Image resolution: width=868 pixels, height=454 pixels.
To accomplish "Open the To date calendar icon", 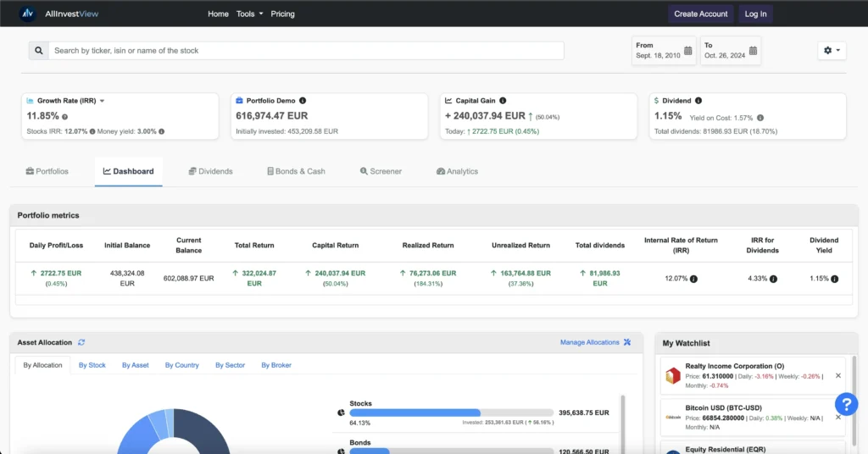I will click(753, 50).
